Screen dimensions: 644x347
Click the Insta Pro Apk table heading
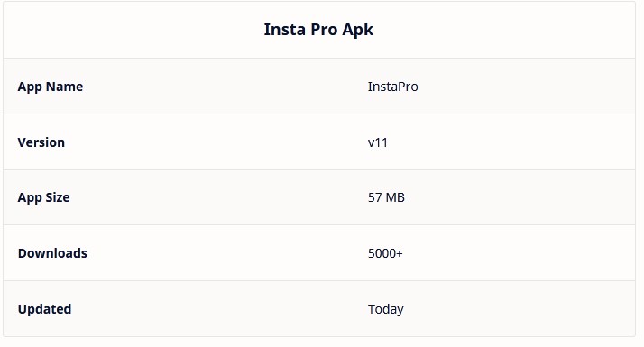point(318,30)
